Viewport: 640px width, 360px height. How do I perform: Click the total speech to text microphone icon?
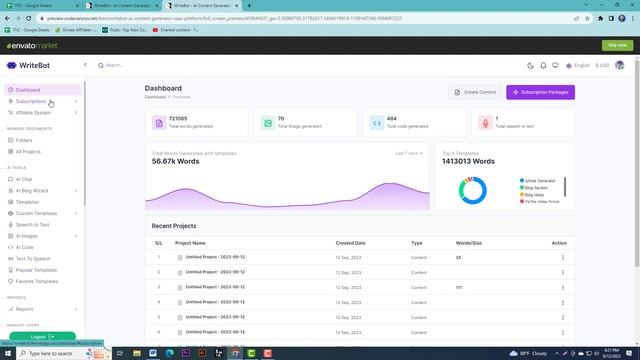tap(485, 123)
